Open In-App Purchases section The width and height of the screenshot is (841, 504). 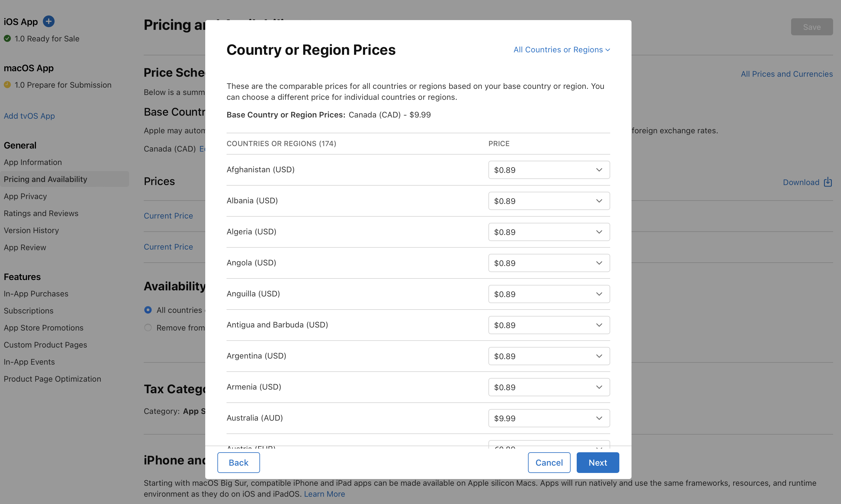[35, 293]
